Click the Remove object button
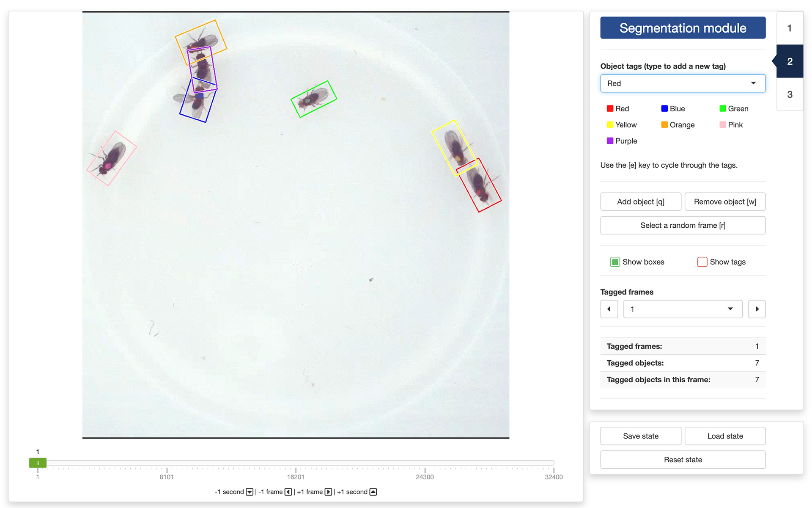The width and height of the screenshot is (812, 508). click(725, 202)
